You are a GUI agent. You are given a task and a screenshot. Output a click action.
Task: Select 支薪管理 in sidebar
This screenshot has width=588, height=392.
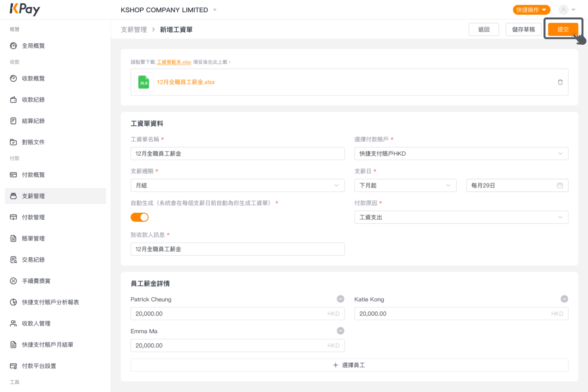(55, 196)
